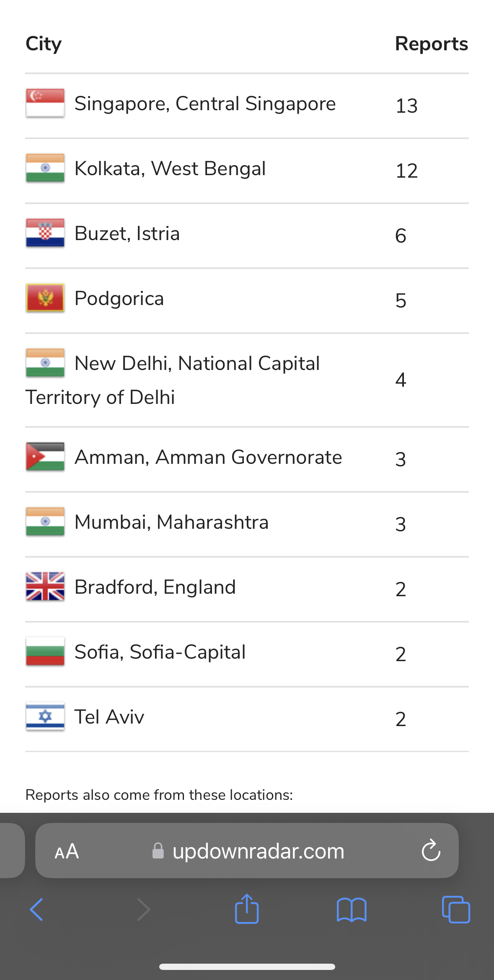This screenshot has height=980, width=494.
Task: Click the Jordan flag beside Amman
Action: tap(45, 457)
